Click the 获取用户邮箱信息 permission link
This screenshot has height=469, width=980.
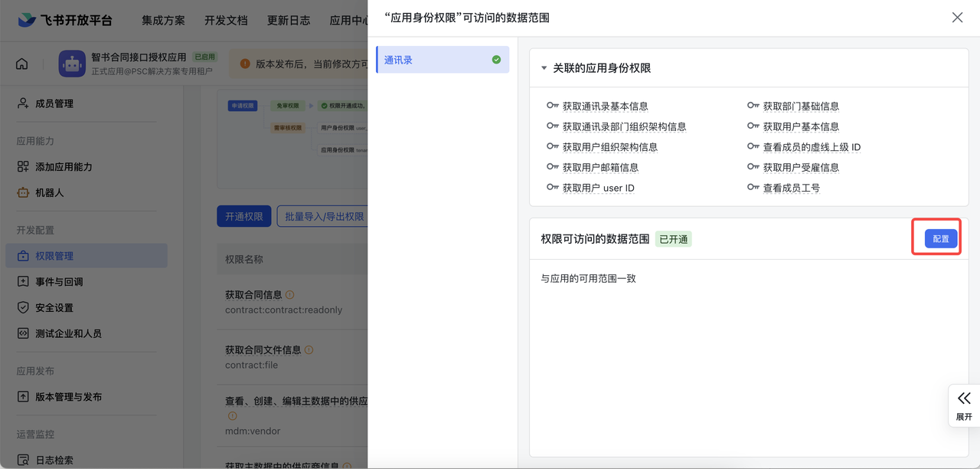click(599, 168)
